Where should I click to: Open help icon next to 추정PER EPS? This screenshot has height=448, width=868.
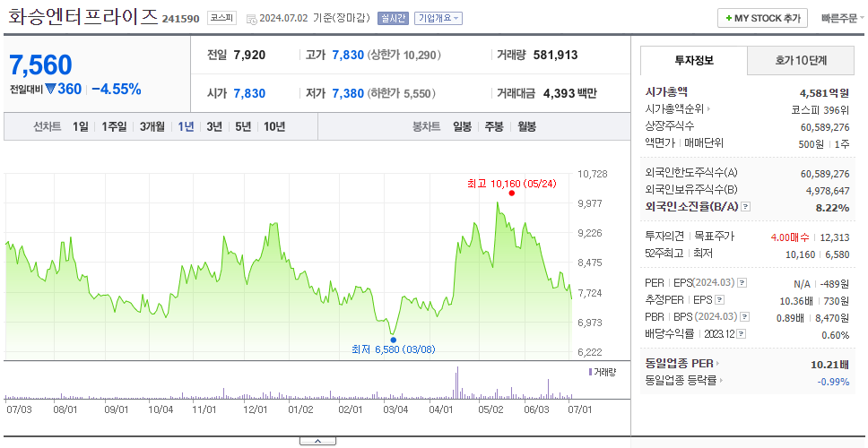click(x=719, y=300)
